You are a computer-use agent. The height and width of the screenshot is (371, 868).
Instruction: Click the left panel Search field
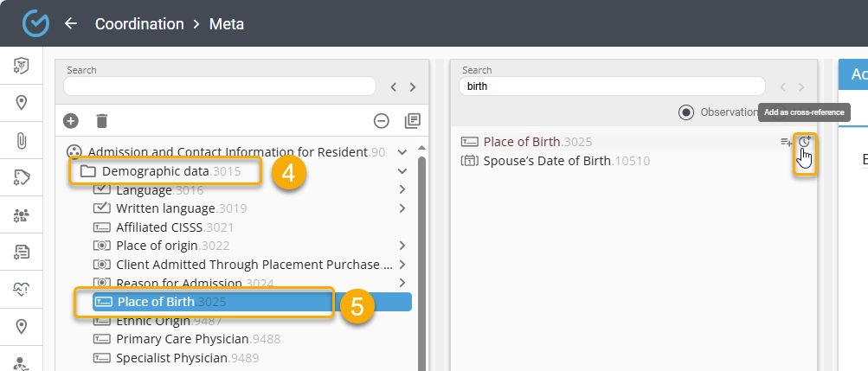[x=219, y=86]
